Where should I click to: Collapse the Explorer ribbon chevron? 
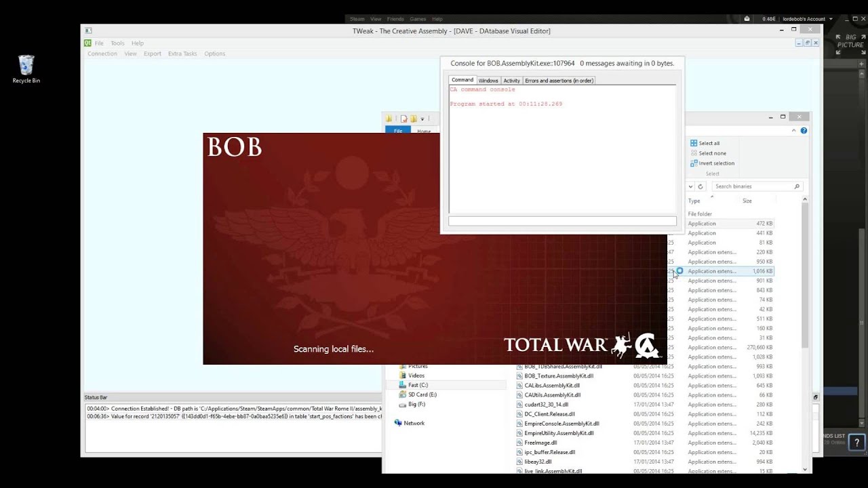point(795,131)
